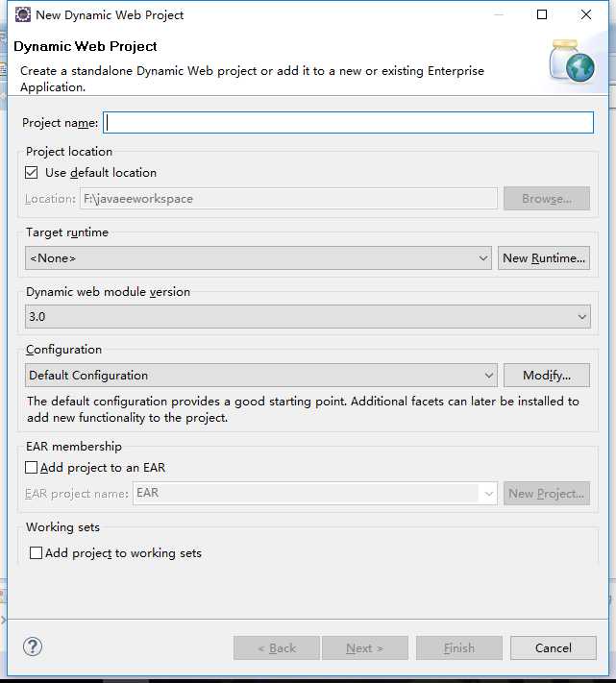Enable Add project to an EAR
Screen dimensions: 616x683
[32, 468]
